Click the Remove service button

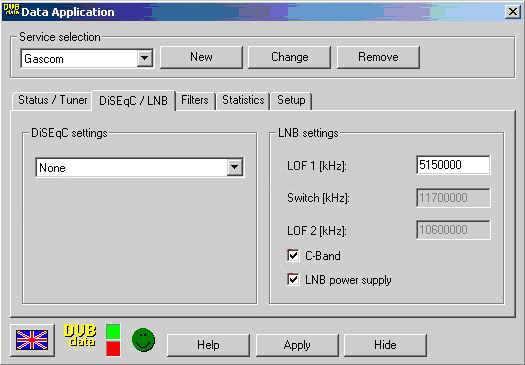[x=378, y=57]
